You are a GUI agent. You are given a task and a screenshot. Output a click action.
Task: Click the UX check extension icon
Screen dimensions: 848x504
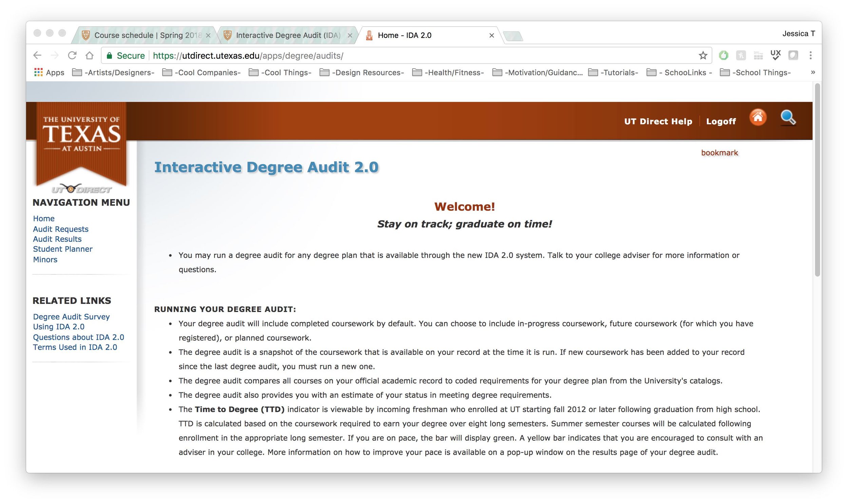click(x=775, y=55)
